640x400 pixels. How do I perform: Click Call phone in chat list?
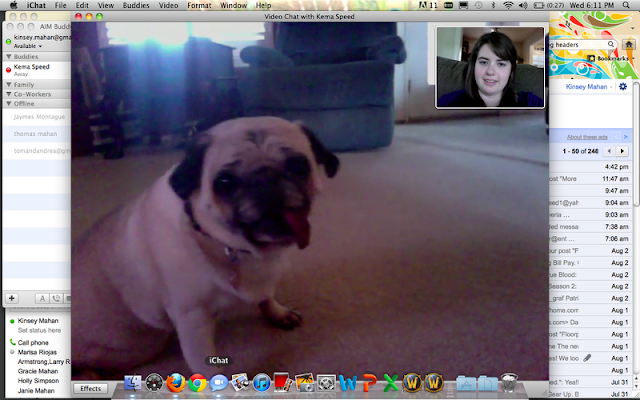coord(33,342)
